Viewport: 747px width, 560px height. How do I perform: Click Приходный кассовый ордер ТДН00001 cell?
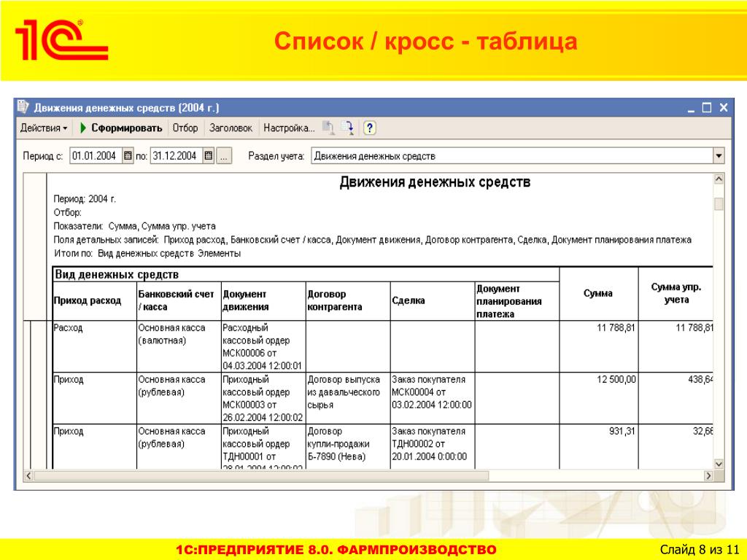coord(263,447)
